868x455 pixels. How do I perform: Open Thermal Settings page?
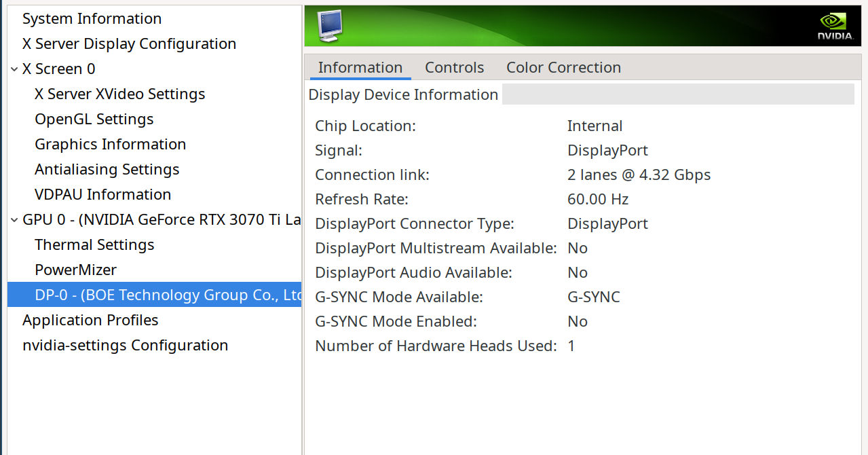[x=95, y=244]
